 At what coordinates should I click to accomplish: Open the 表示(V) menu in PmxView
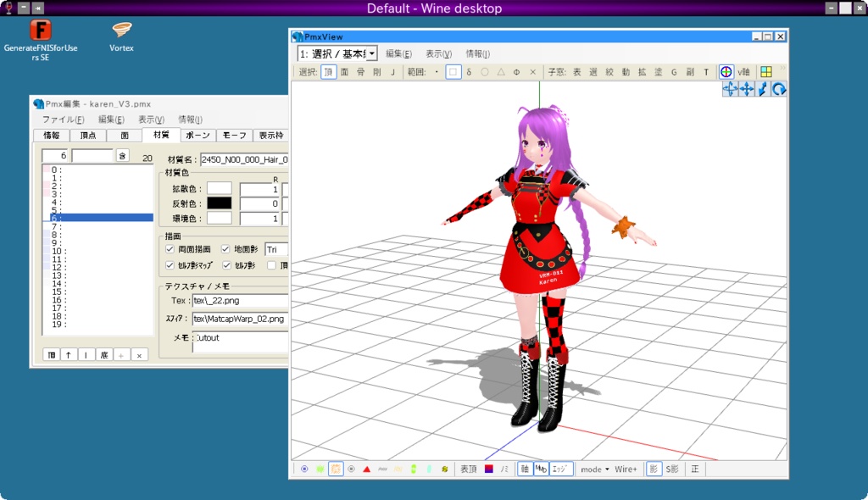point(440,52)
